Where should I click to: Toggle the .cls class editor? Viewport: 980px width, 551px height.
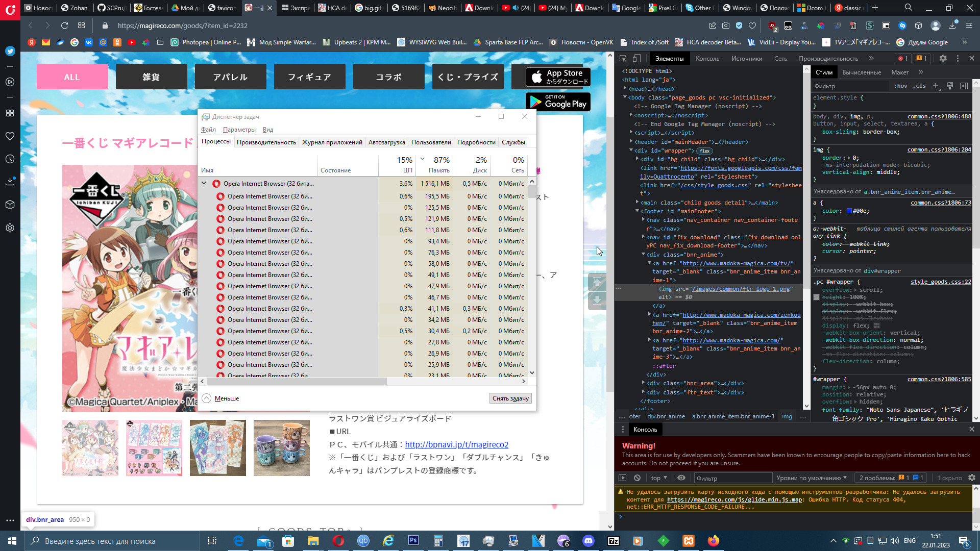(920, 86)
